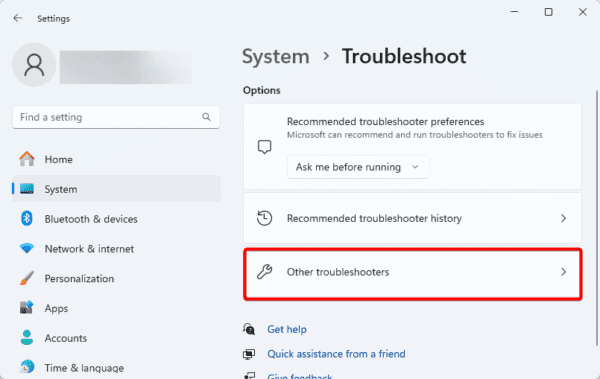Screen dimensions: 600x379
Task: Click the Time & language globe icon
Action: tap(27, 367)
